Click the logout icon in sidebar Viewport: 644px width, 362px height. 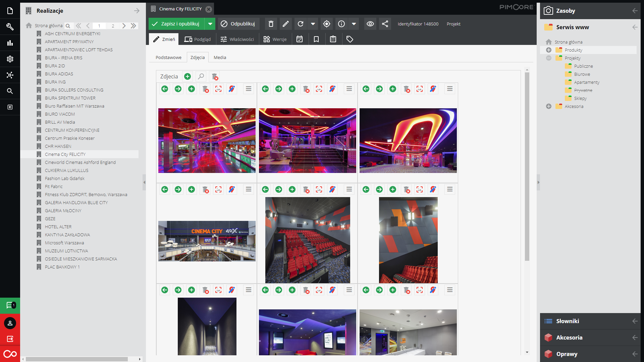[x=10, y=339]
